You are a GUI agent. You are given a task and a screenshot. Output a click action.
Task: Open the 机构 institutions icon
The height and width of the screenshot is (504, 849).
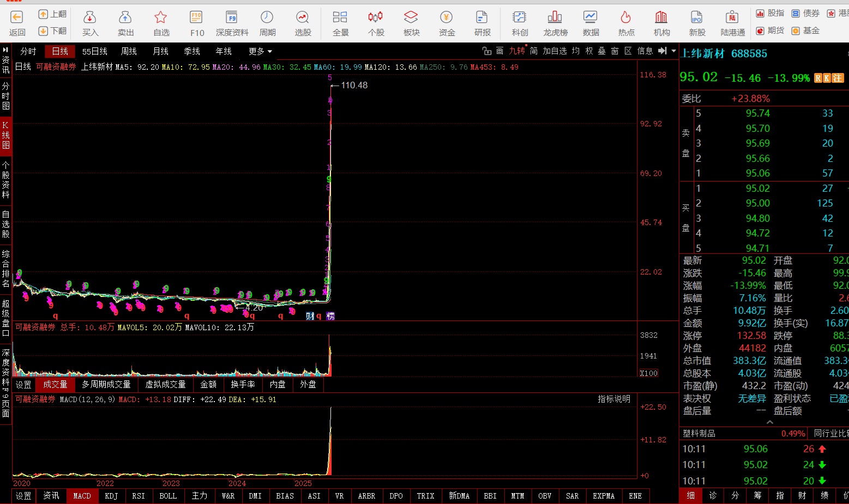(x=661, y=17)
